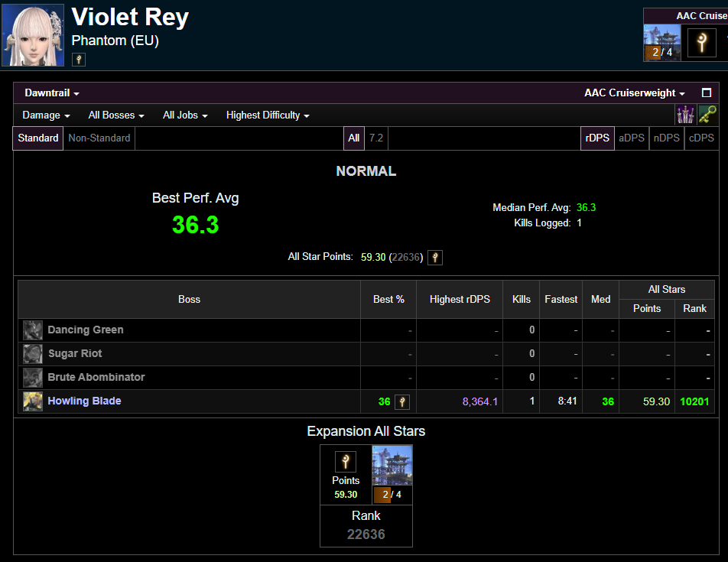
Task: Click Violet Rey's character avatar
Action: click(32, 35)
